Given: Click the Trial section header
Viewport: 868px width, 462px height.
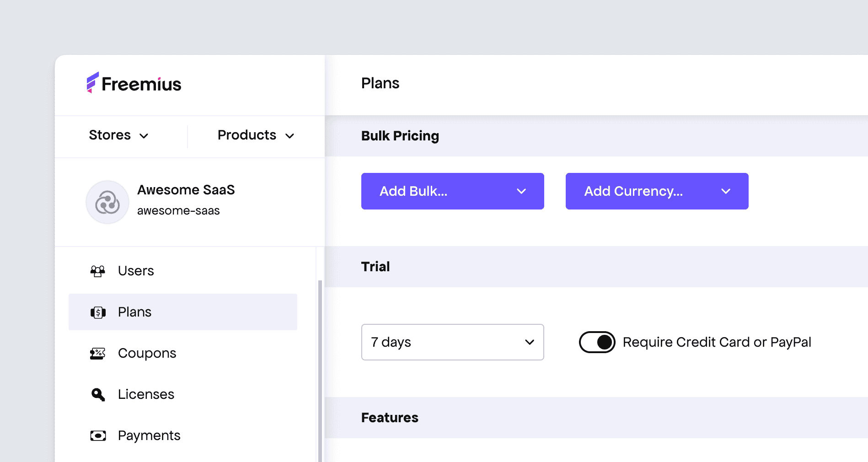Looking at the screenshot, I should click(596, 267).
